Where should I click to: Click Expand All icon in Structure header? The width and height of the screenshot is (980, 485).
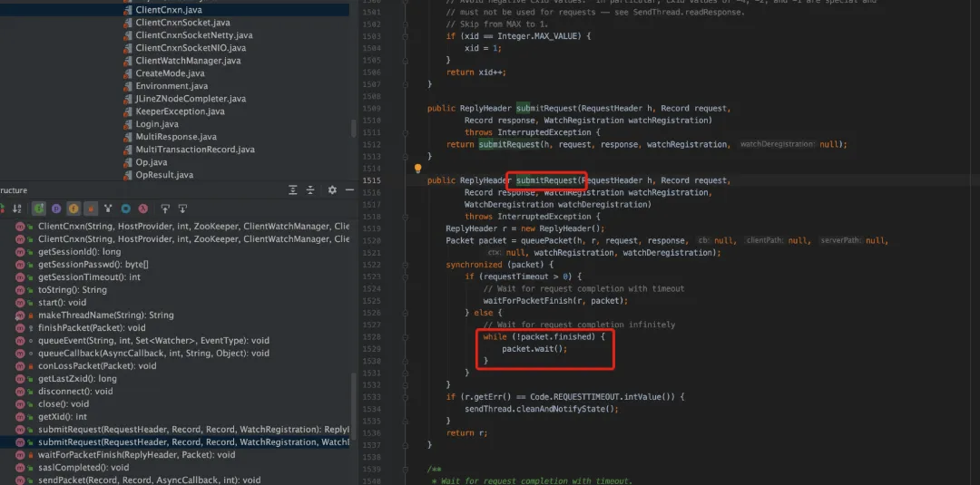pyautogui.click(x=292, y=189)
